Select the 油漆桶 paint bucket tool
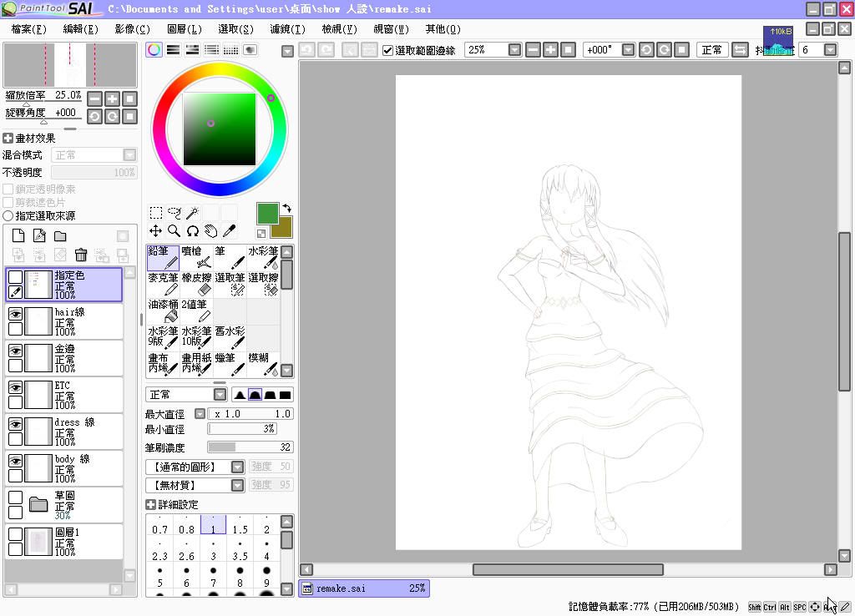Image resolution: width=855 pixels, height=616 pixels. click(x=163, y=311)
